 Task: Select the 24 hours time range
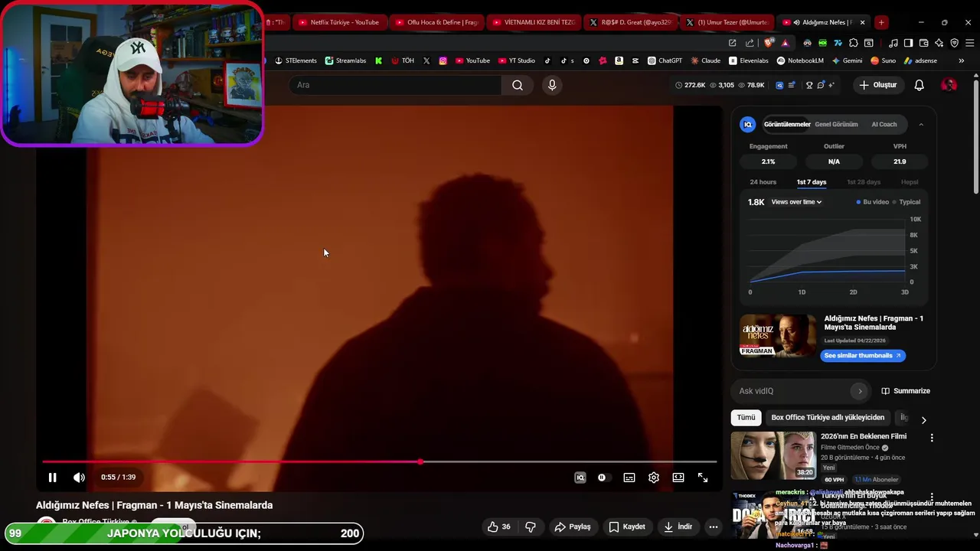763,182
